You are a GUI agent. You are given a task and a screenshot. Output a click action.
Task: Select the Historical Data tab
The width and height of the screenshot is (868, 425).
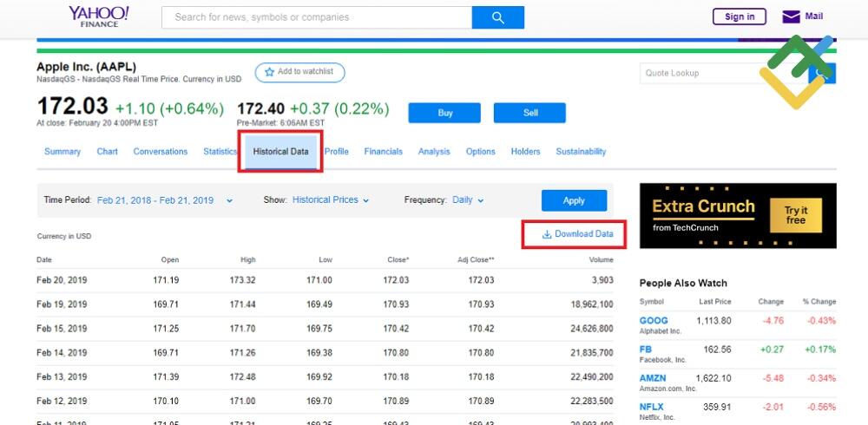coord(280,152)
